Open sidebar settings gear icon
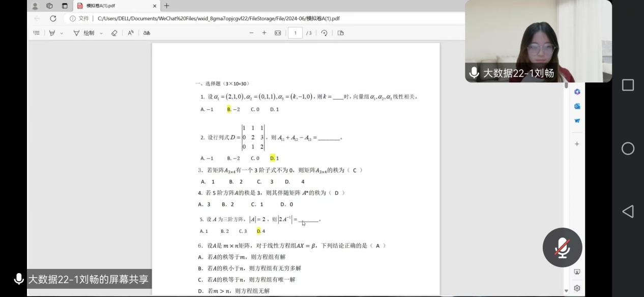644x297 pixels. tap(577, 288)
